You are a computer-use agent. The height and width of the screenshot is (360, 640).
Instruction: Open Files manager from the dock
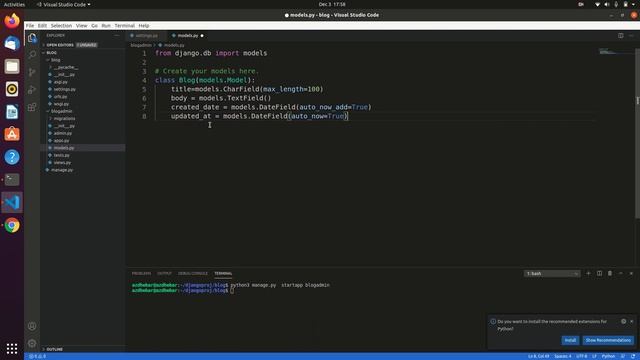pos(12,66)
